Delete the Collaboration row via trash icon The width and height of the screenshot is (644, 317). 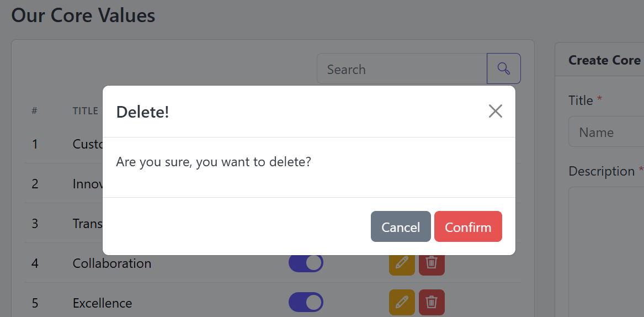pyautogui.click(x=431, y=263)
